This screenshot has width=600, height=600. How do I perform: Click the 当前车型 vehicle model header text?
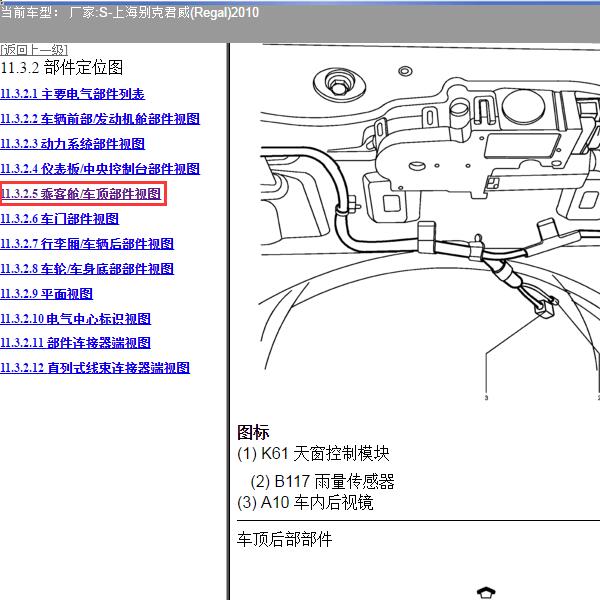(129, 13)
